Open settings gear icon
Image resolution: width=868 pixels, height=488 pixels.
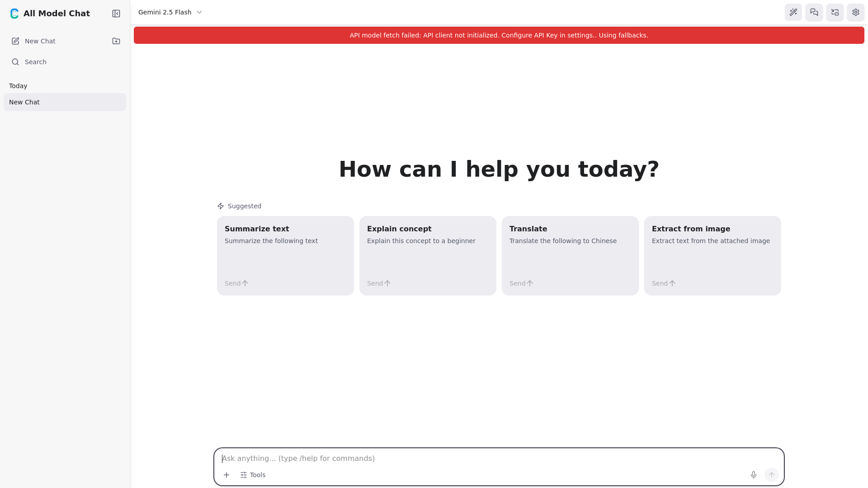(856, 12)
